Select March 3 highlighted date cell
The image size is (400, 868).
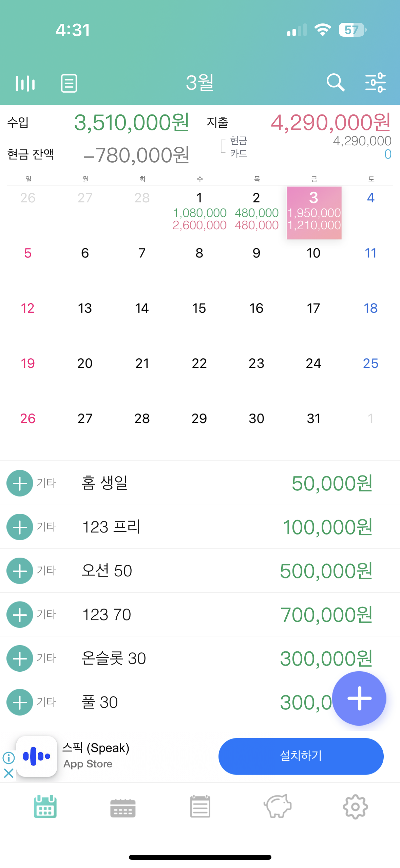click(x=314, y=213)
